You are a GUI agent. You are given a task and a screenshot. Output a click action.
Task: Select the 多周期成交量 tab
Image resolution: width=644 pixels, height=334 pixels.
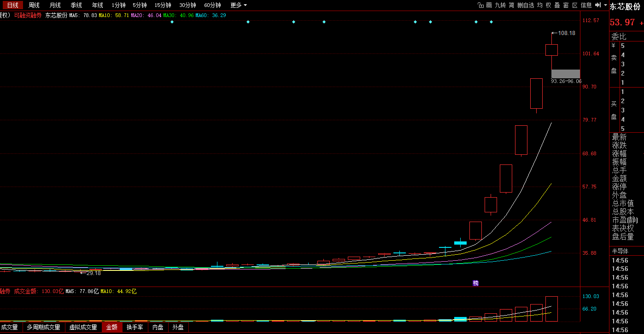(43, 328)
